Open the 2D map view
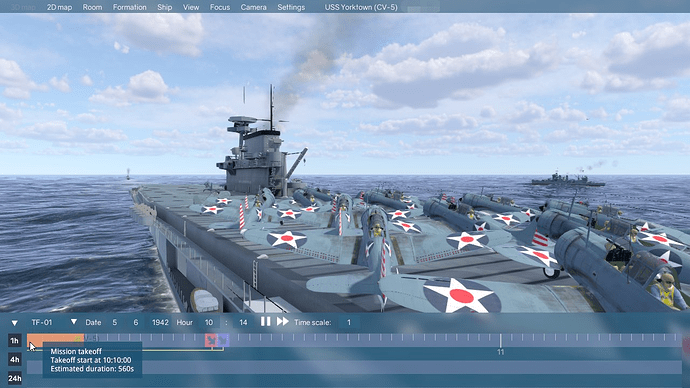This screenshot has width=690, height=388. tap(59, 7)
